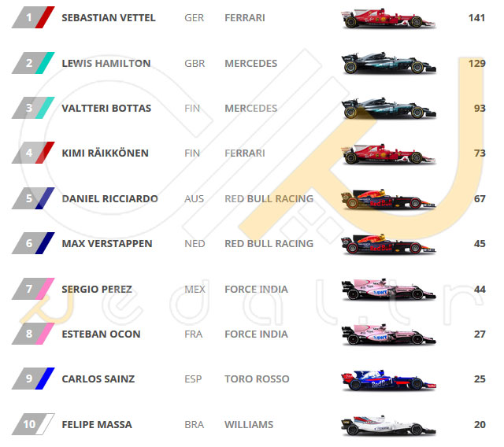Click the position 2 badge with teal stripe

click(x=33, y=63)
